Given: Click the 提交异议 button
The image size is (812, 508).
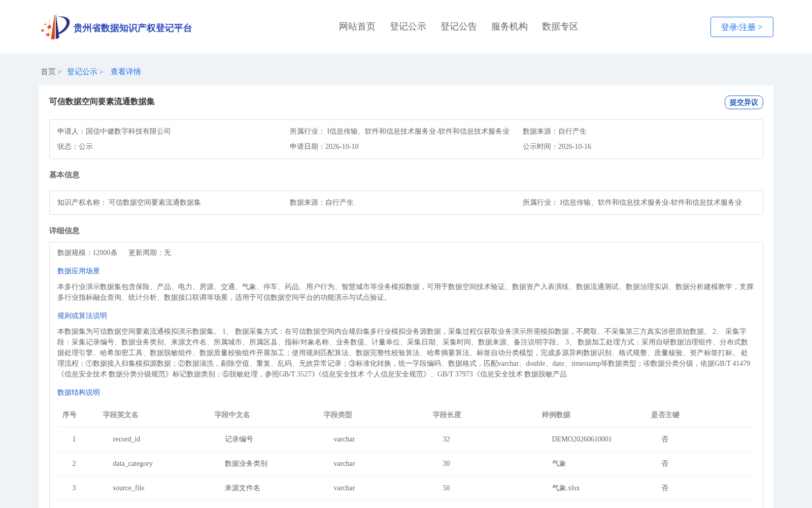Looking at the screenshot, I should point(744,102).
